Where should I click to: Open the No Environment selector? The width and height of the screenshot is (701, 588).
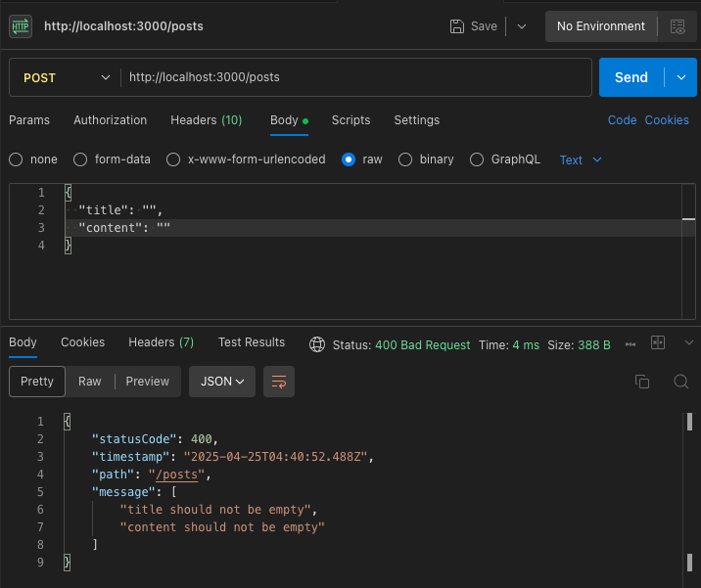(601, 26)
